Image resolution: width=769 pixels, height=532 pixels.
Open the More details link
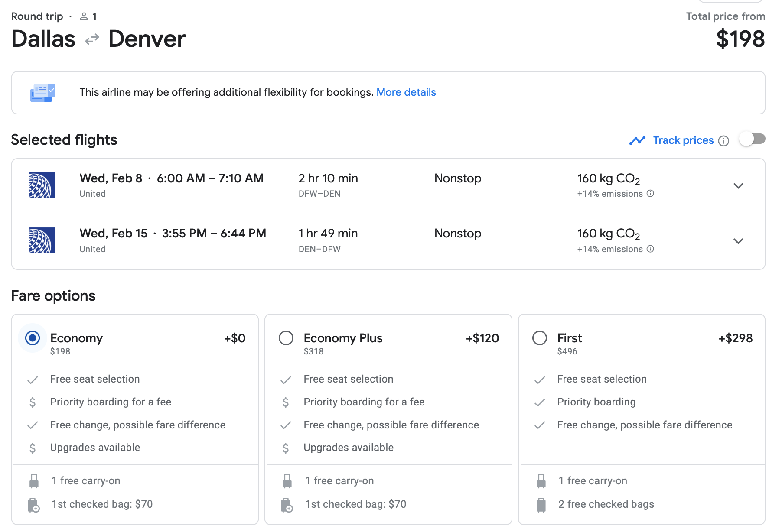[406, 92]
